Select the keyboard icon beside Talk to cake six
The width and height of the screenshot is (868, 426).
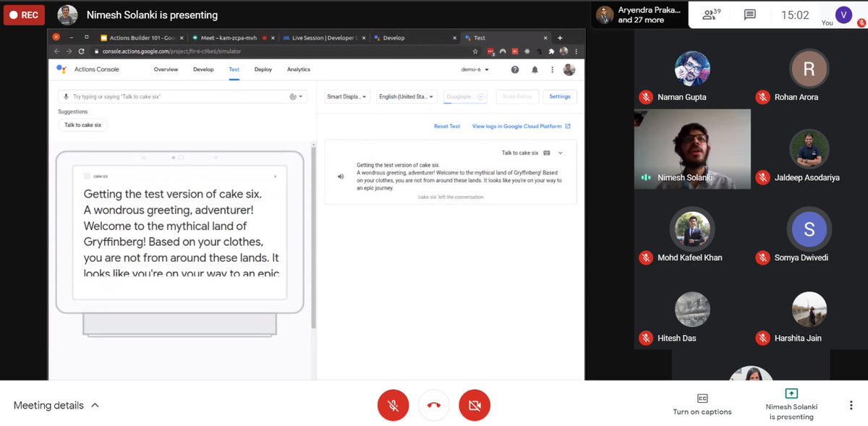tap(546, 153)
